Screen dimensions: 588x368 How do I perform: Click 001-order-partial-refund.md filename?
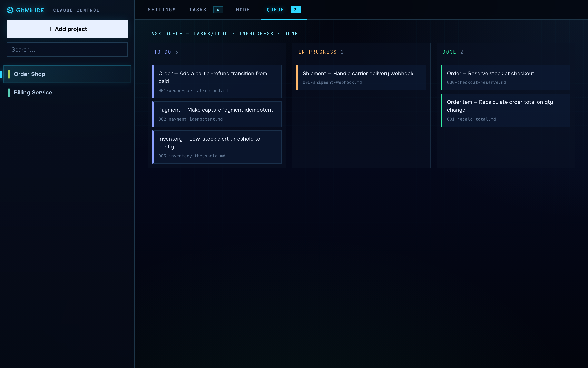[x=193, y=91]
